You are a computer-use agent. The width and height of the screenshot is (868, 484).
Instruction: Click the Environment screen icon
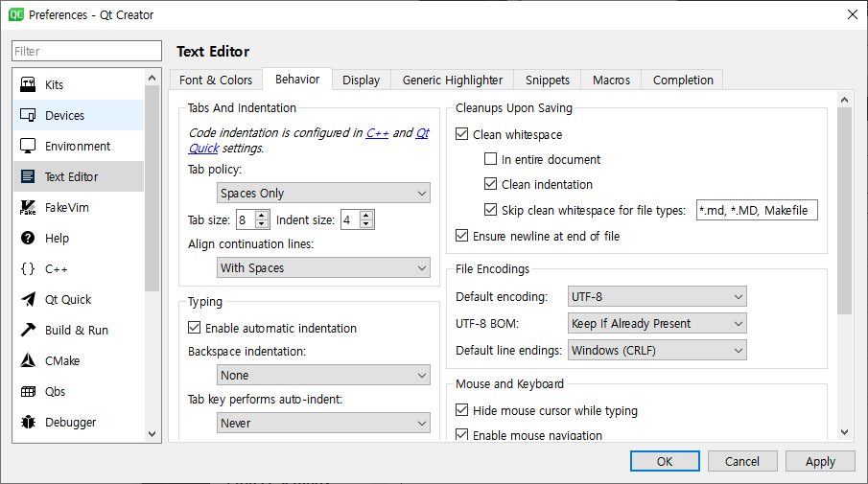coord(28,146)
